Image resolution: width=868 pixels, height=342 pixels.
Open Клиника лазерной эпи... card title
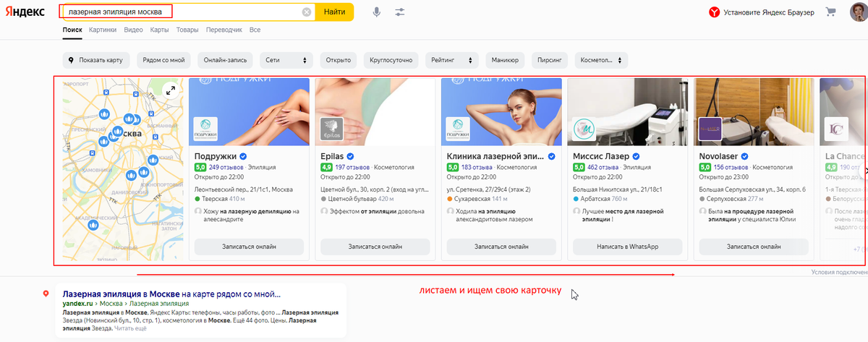pos(495,156)
